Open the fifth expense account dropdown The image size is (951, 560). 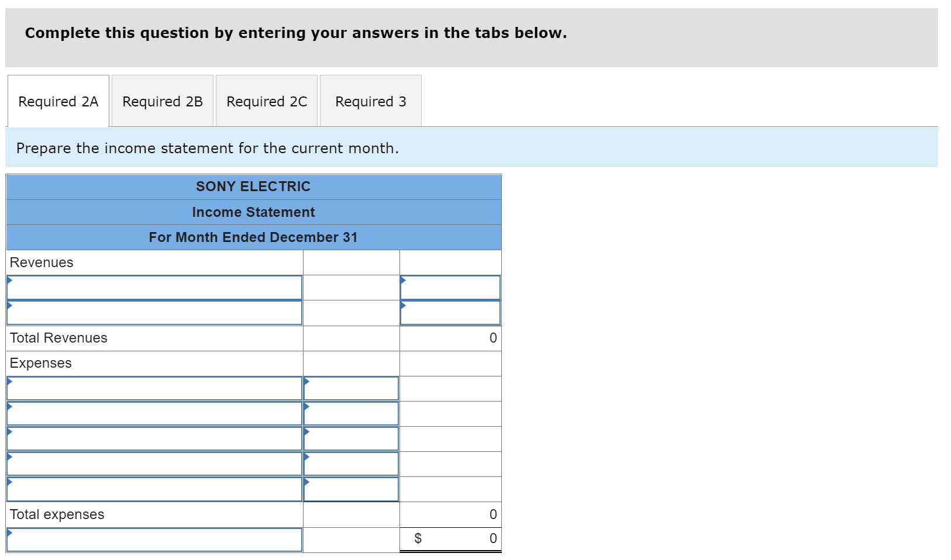click(154, 489)
